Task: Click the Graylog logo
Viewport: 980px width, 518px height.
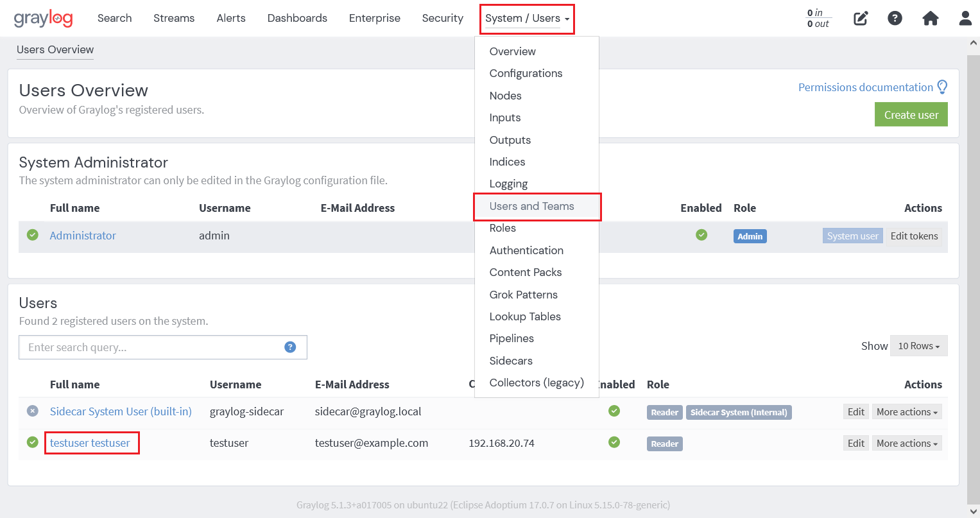Action: pyautogui.click(x=44, y=18)
